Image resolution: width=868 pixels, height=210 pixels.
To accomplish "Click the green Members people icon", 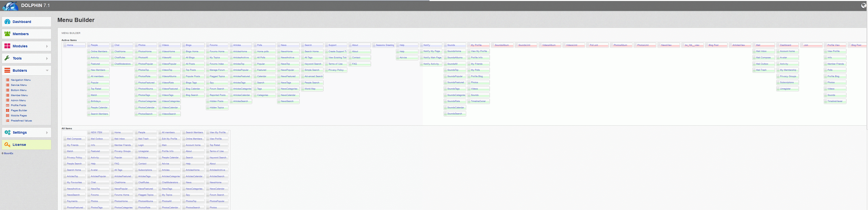I will pyautogui.click(x=7, y=34).
